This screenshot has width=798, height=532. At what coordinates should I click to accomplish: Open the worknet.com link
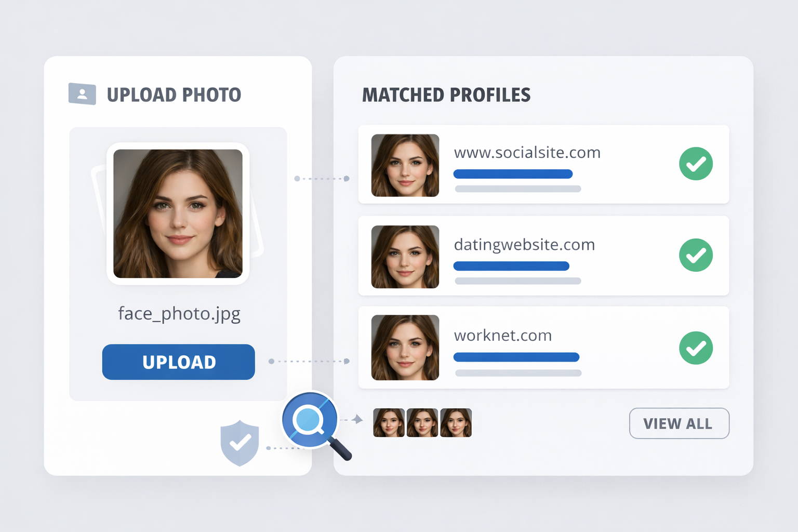(x=502, y=336)
